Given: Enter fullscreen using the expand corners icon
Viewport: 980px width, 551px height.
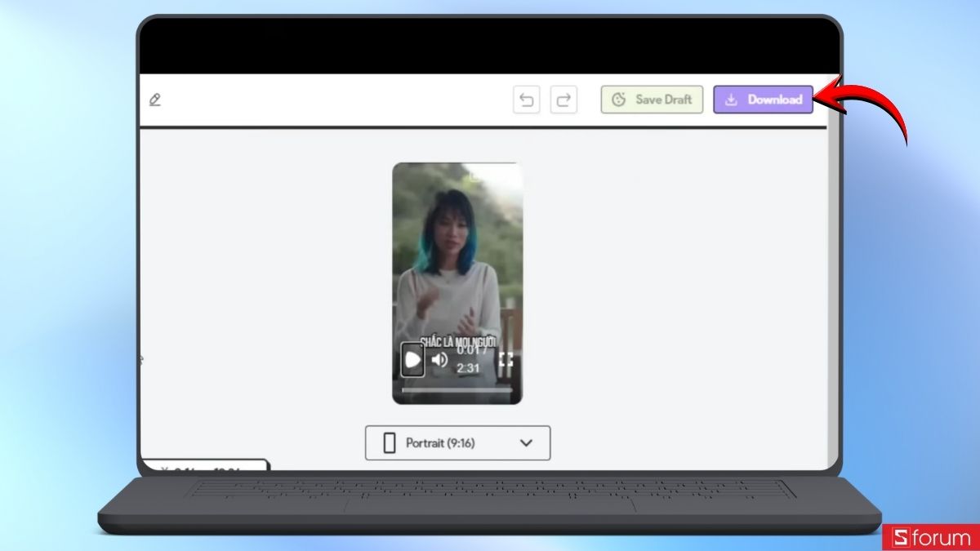Looking at the screenshot, I should (x=506, y=358).
